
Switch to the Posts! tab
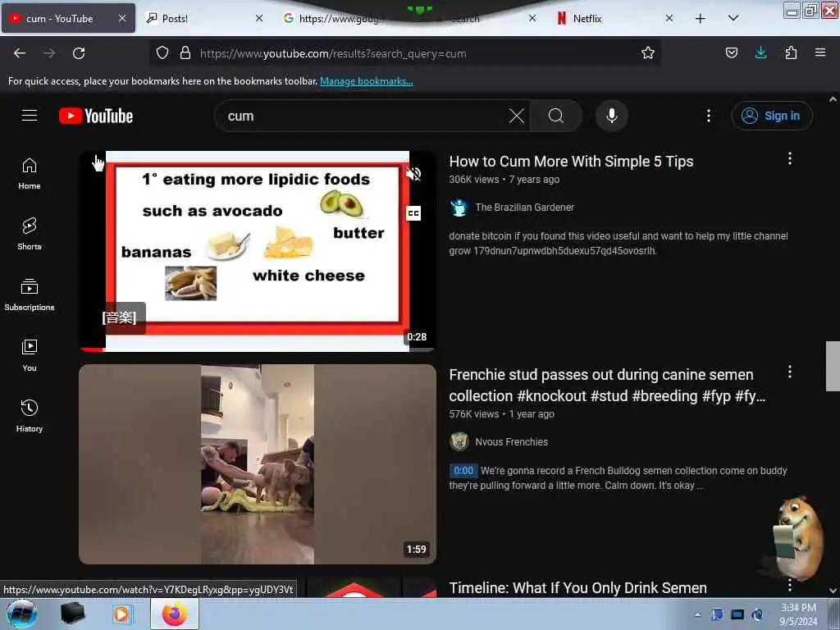coord(204,19)
